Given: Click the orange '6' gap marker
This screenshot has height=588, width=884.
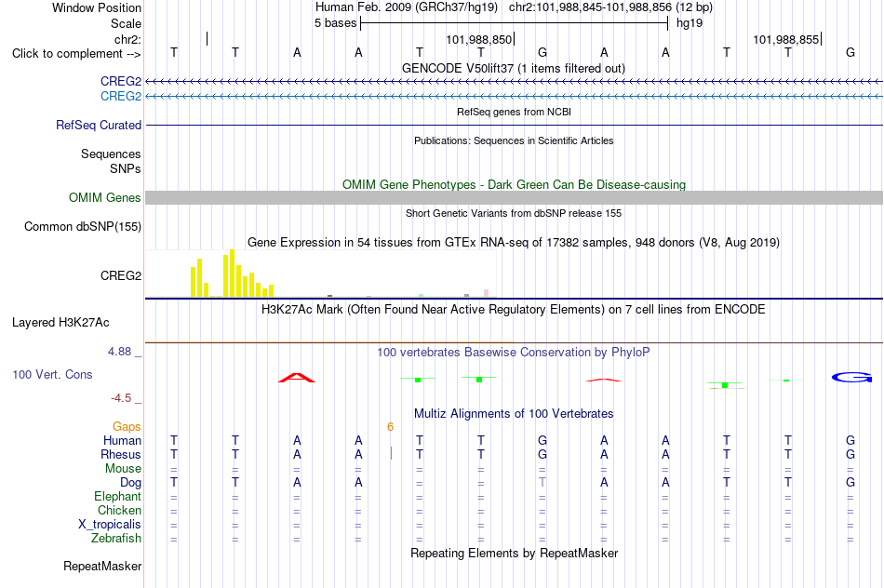Looking at the screenshot, I should tap(390, 427).
